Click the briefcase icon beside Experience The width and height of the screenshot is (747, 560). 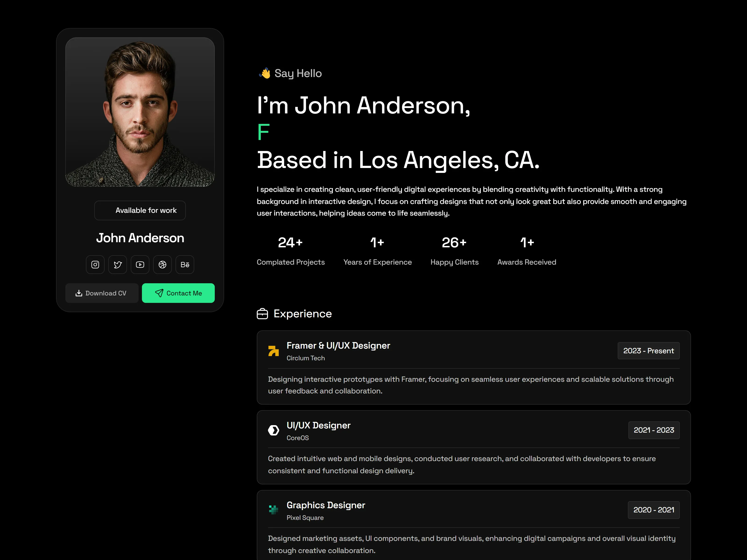click(262, 314)
